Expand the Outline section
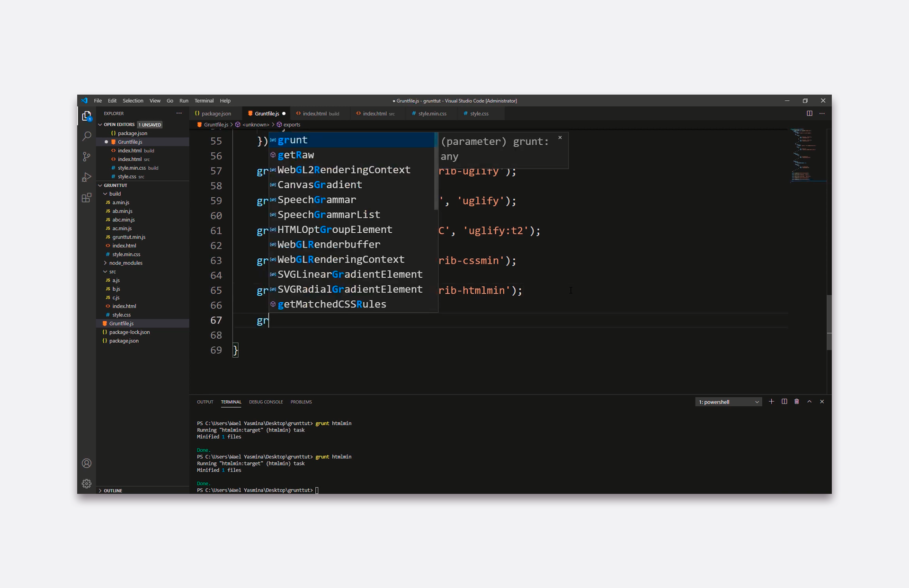This screenshot has height=588, width=909. point(113,491)
